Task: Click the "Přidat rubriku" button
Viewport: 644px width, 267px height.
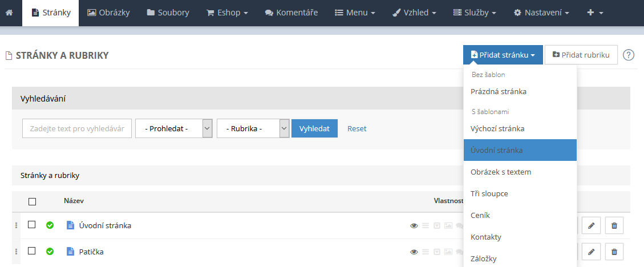Action: coord(581,55)
